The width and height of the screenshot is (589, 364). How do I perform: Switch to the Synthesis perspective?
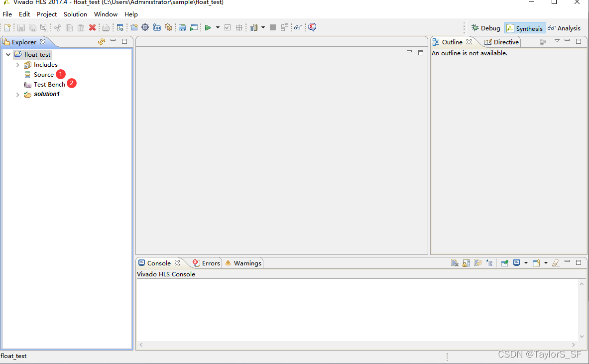click(x=525, y=28)
